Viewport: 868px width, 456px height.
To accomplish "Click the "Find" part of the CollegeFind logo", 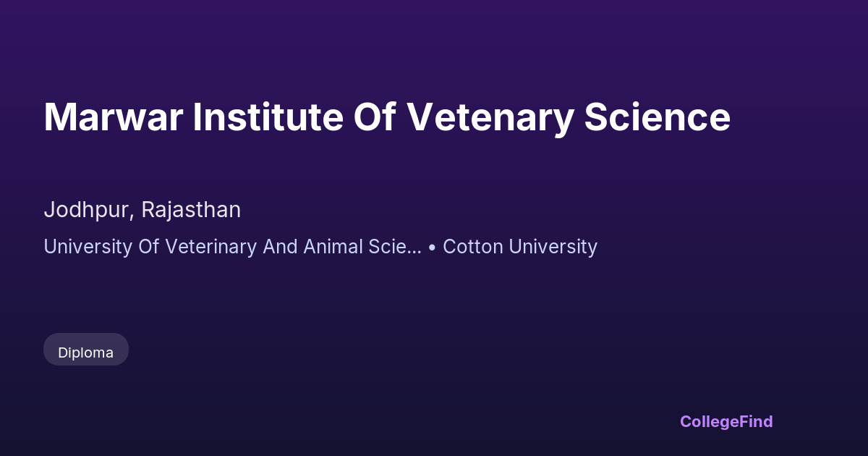I will pos(754,421).
